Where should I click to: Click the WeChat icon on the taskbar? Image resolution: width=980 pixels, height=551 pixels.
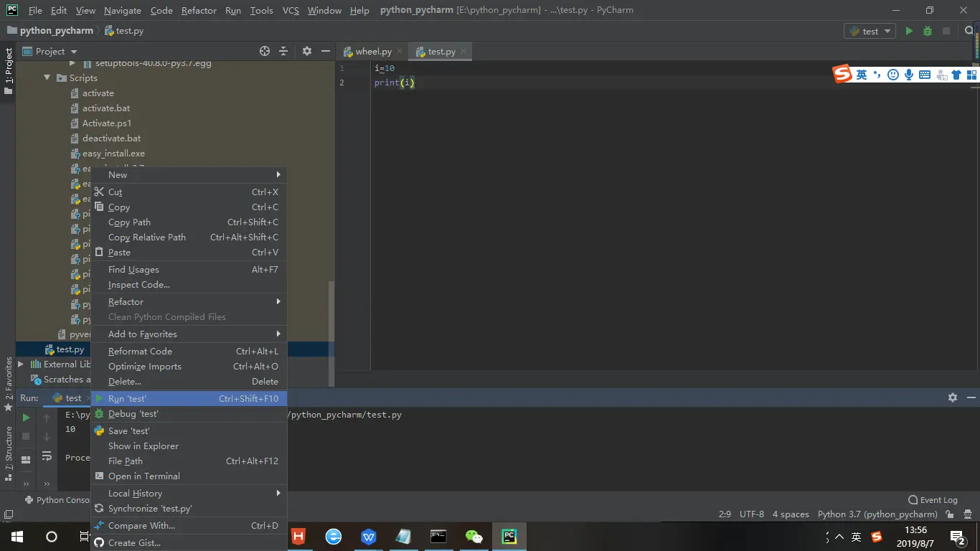pyautogui.click(x=474, y=537)
